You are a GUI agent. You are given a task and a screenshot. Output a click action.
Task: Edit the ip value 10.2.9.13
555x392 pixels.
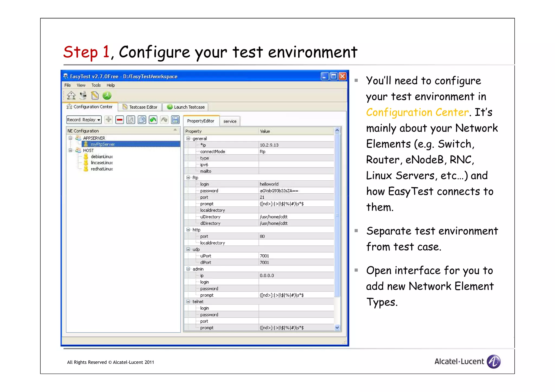point(296,145)
